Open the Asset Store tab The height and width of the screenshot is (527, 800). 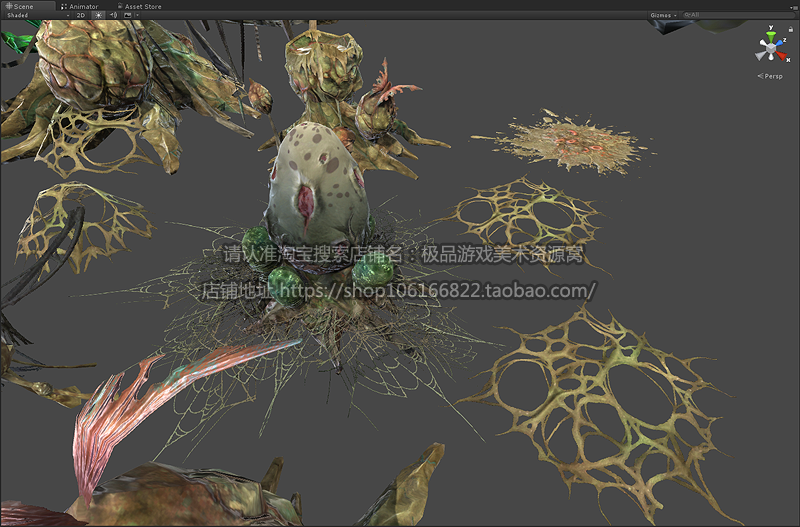tap(139, 6)
